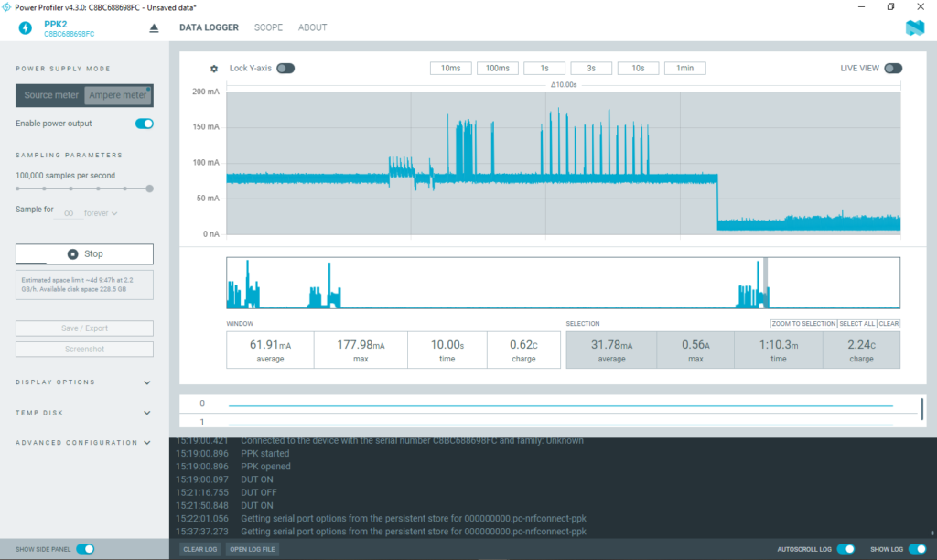Click the eject device icon
The width and height of the screenshot is (937, 560).
pos(154,28)
